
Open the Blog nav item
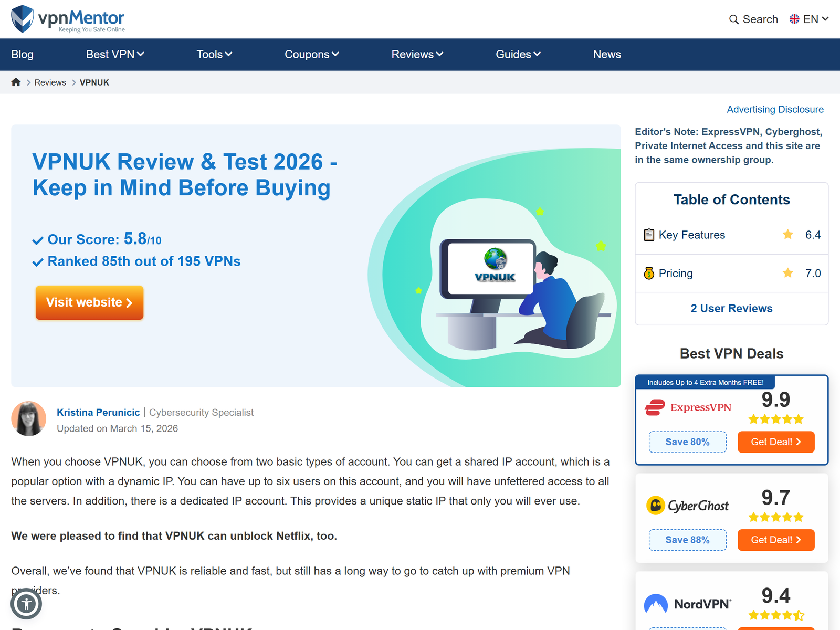coord(23,54)
